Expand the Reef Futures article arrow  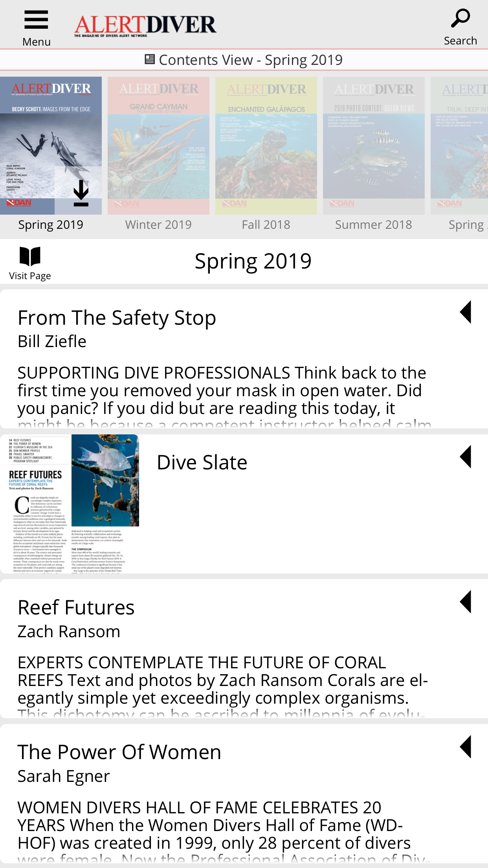(466, 602)
